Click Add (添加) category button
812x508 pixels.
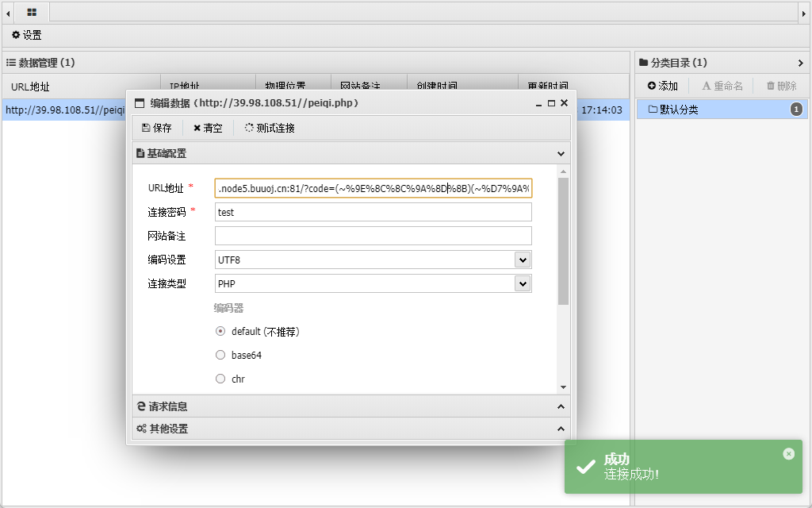click(x=663, y=86)
